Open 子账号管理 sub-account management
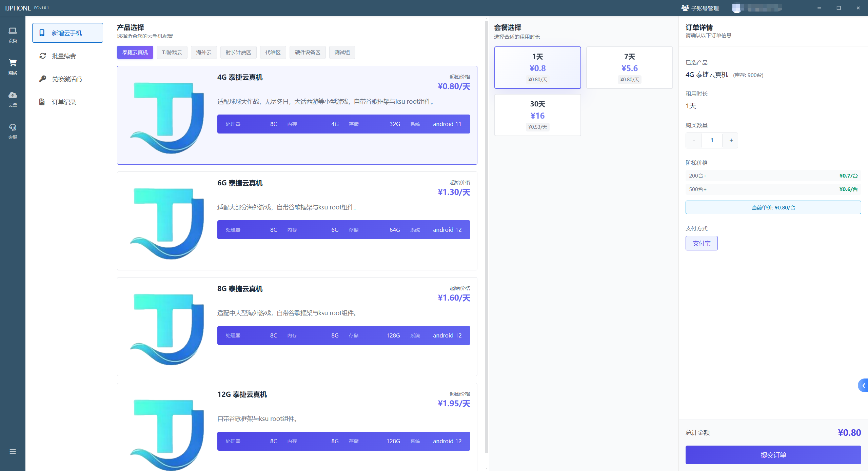The image size is (868, 471). 700,8
